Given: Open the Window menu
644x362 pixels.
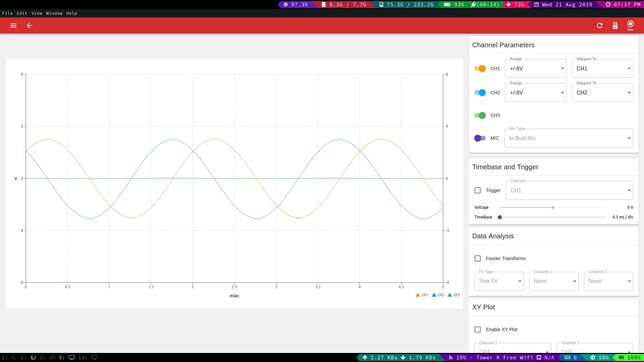Looking at the screenshot, I should tap(54, 13).
